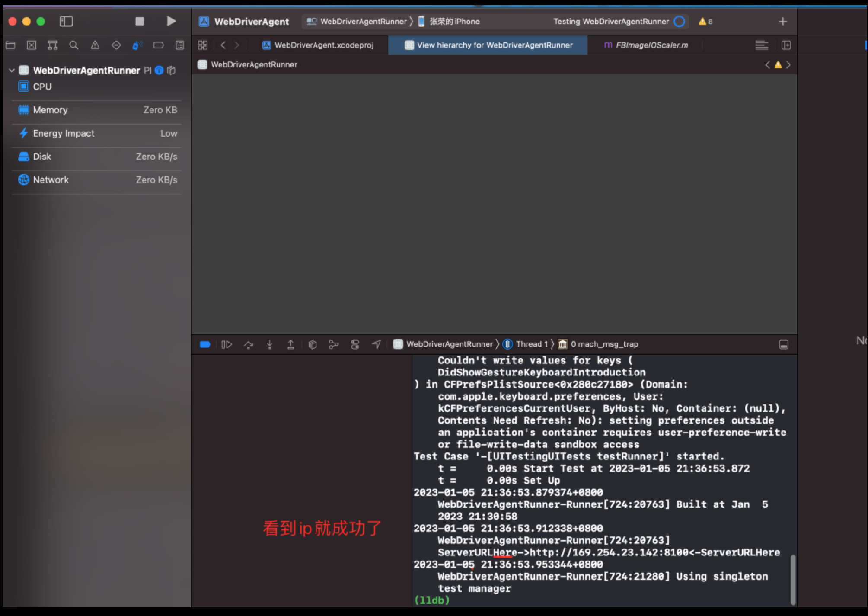The width and height of the screenshot is (868, 616).
Task: Toggle the navigator sidebar panel
Action: pyautogui.click(x=66, y=21)
